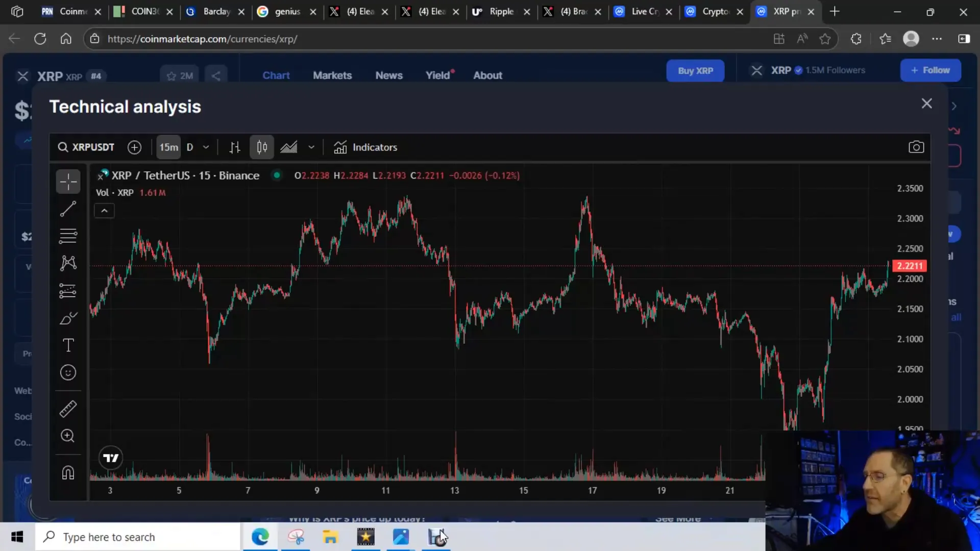Click the current price label 2.2211
The image size is (980, 551).
[x=909, y=266]
